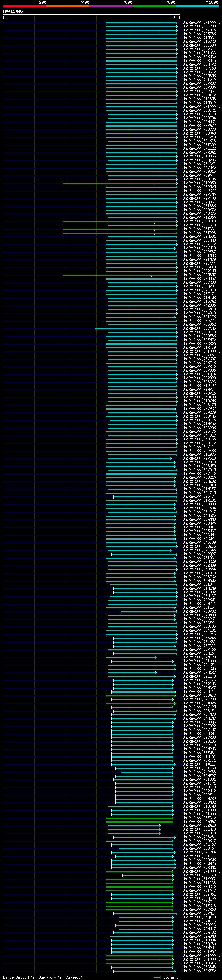Open the UniRef100_C8CGU0 hit
This screenshot has height=980, width=222.
click(199, 45)
